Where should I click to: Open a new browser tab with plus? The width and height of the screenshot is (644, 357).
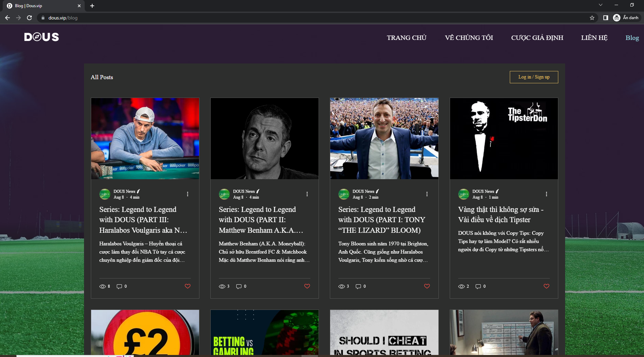[92, 6]
